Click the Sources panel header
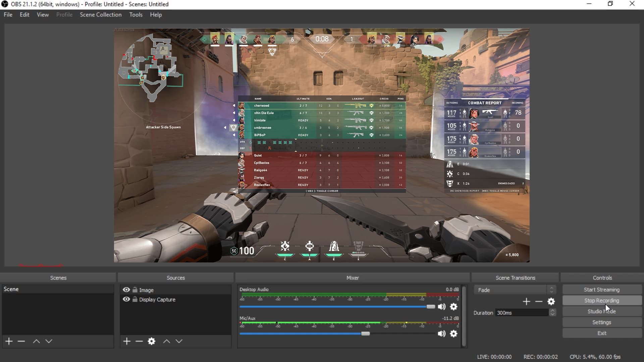Image resolution: width=644 pixels, height=362 pixels. coord(176,278)
